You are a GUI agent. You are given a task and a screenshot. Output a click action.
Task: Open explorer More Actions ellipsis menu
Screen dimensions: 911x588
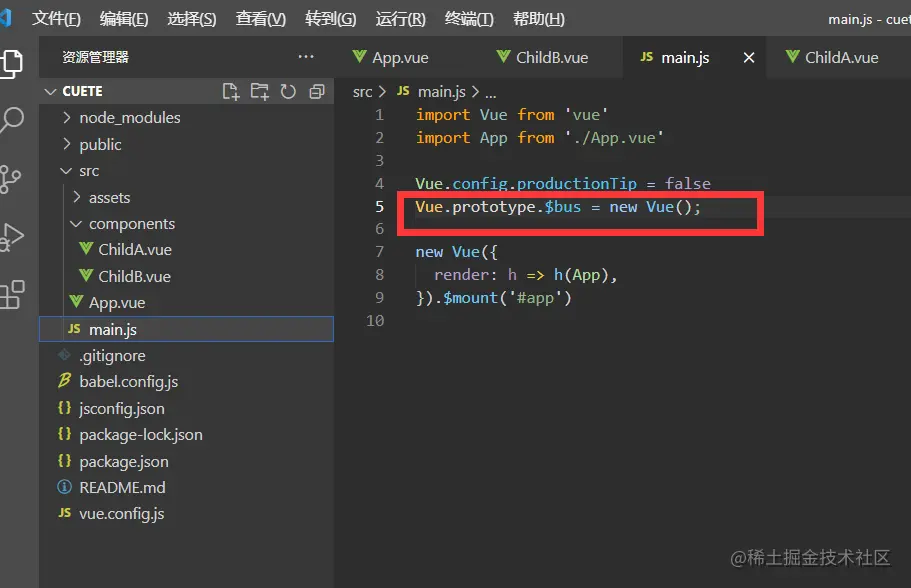pyautogui.click(x=306, y=57)
